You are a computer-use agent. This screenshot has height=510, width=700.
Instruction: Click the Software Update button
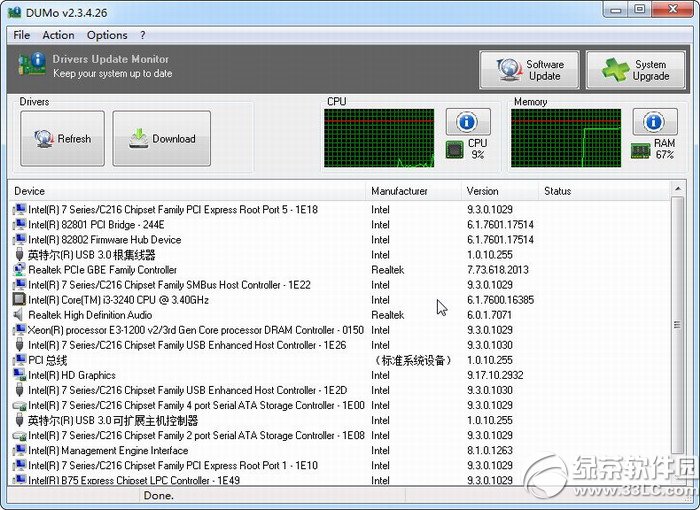529,70
